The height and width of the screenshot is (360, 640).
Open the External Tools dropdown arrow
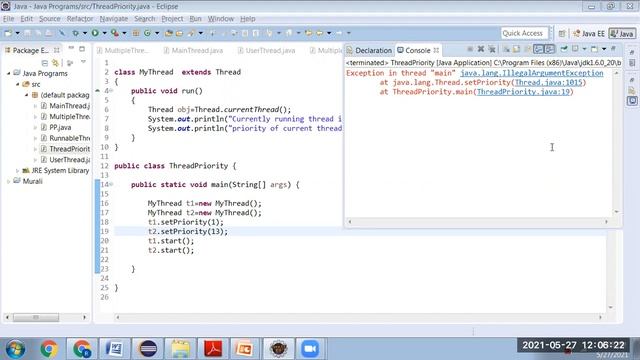[124, 33]
